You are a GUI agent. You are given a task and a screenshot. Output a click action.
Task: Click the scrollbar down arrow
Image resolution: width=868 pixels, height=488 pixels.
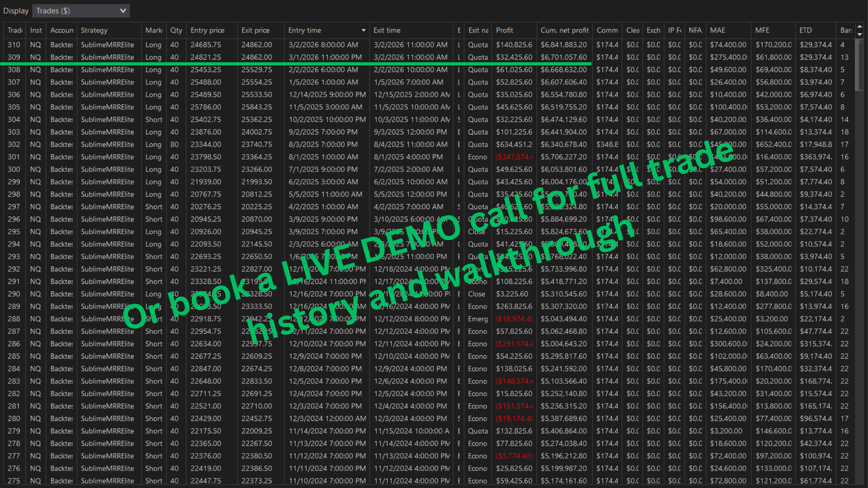pos(860,34)
